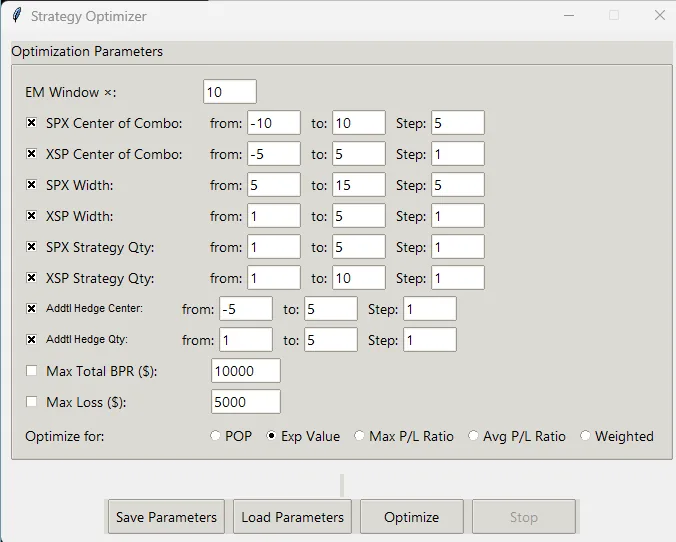Click SPX Center of Combo to field
The height and width of the screenshot is (542, 676).
pos(359,123)
